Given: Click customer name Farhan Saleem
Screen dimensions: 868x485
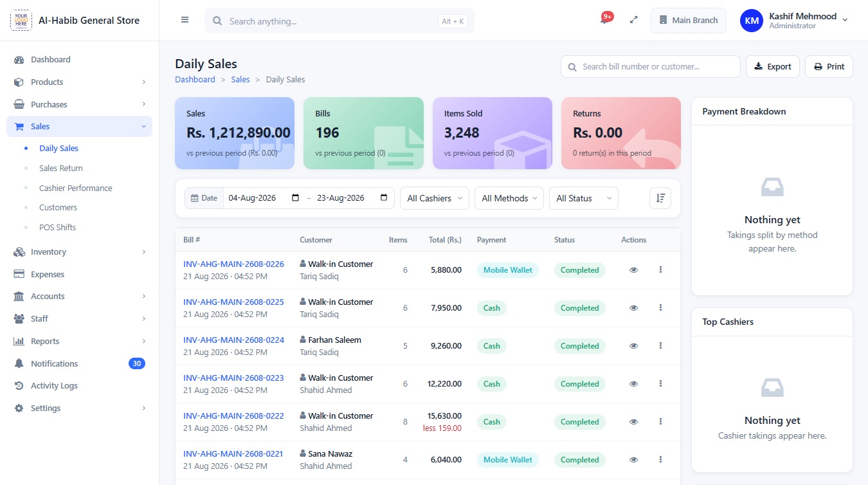Looking at the screenshot, I should click(x=334, y=340).
